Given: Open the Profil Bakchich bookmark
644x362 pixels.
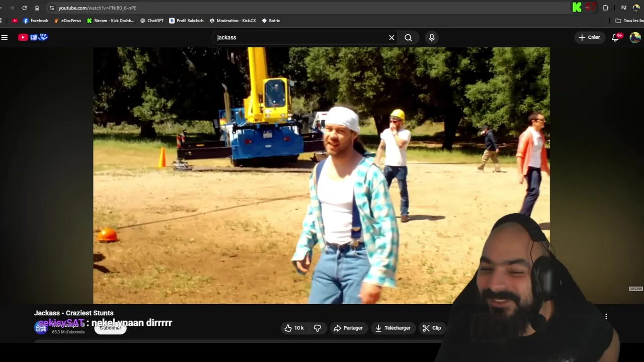Looking at the screenshot, I should pyautogui.click(x=186, y=21).
